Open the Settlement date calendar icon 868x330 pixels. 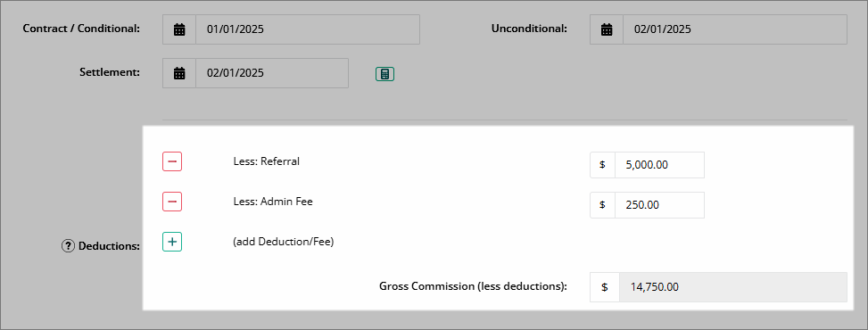coord(179,73)
